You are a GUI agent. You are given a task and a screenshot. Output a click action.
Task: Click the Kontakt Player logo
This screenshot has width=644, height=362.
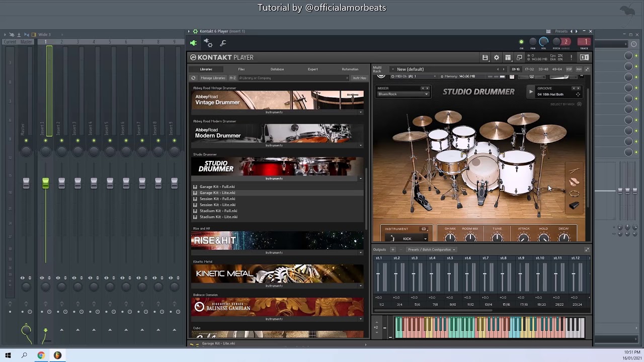pyautogui.click(x=221, y=57)
